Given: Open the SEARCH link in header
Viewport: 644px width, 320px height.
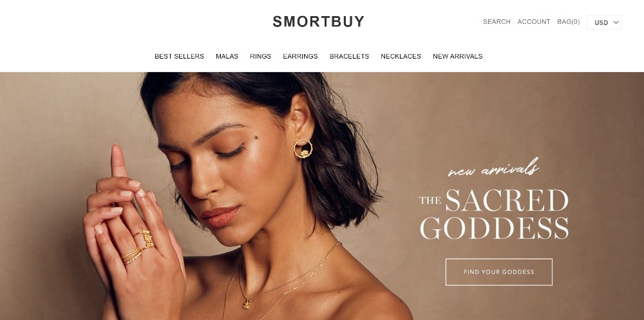Looking at the screenshot, I should 497,22.
